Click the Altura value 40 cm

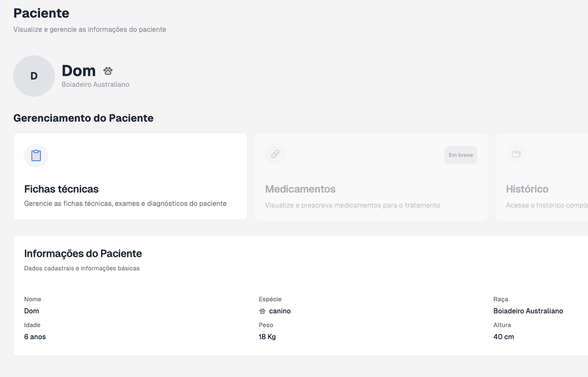(504, 337)
